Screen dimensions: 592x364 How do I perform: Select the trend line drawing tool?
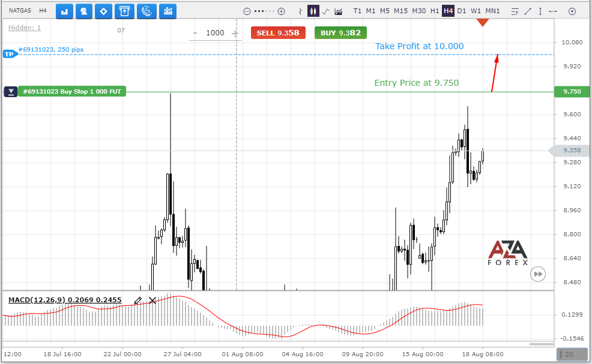(x=528, y=11)
